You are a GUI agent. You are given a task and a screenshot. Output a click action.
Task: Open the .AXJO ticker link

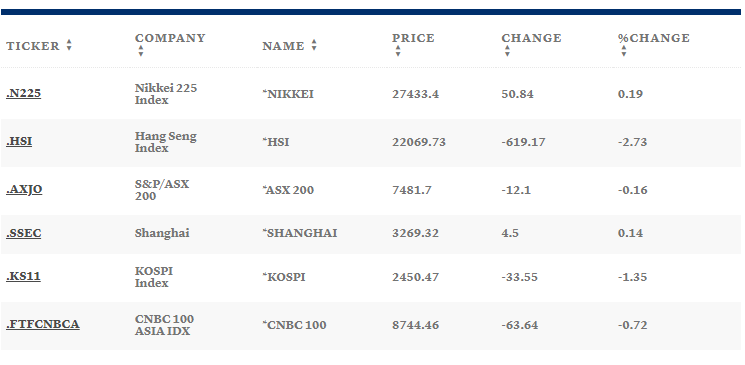[24, 190]
